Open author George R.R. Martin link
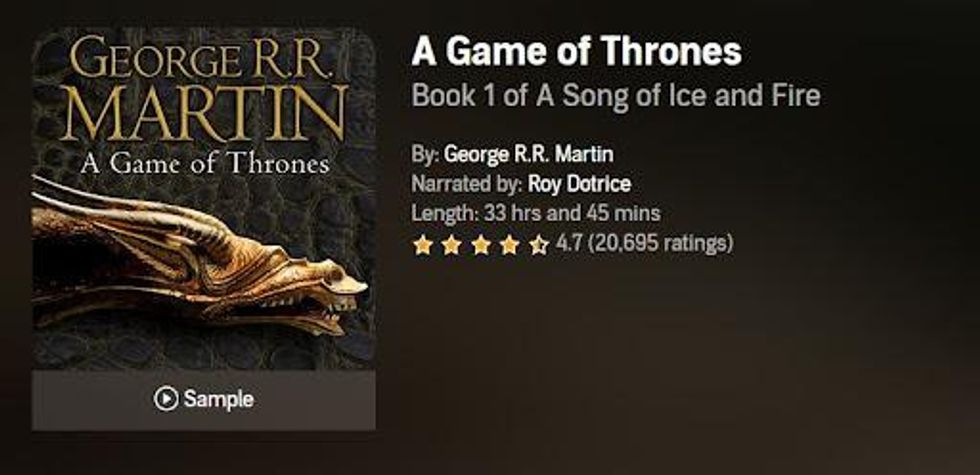The image size is (980, 475). coord(529,154)
